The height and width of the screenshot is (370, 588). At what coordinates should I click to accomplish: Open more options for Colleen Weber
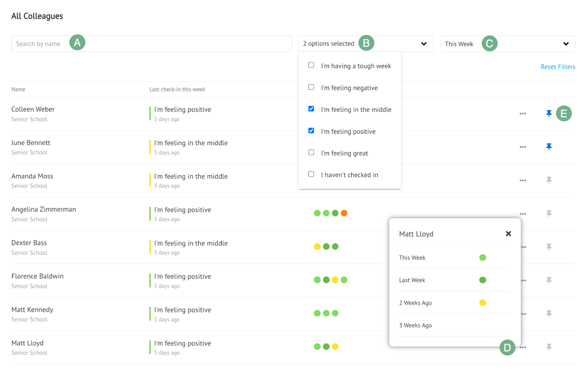523,114
